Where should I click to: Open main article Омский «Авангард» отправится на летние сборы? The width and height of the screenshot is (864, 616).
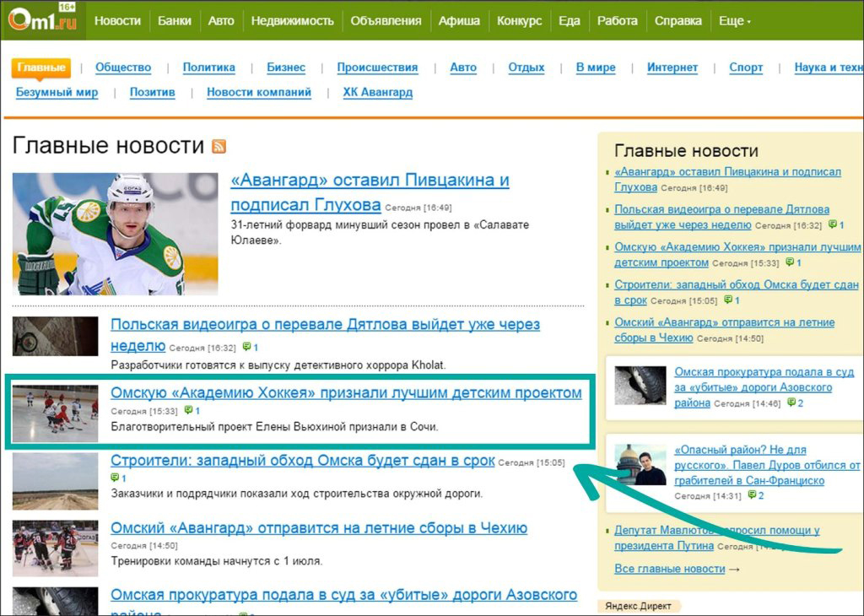tap(319, 528)
